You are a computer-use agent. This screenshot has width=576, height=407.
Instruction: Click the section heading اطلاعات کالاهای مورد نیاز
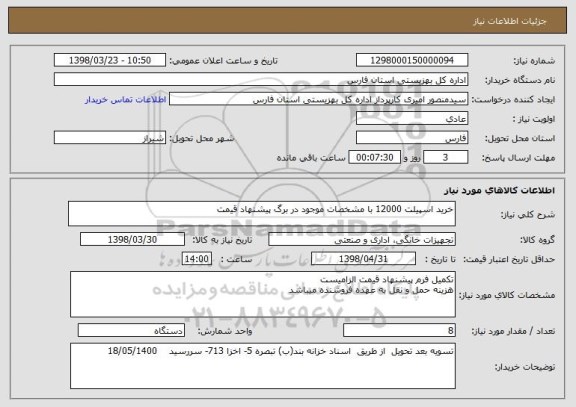click(499, 190)
